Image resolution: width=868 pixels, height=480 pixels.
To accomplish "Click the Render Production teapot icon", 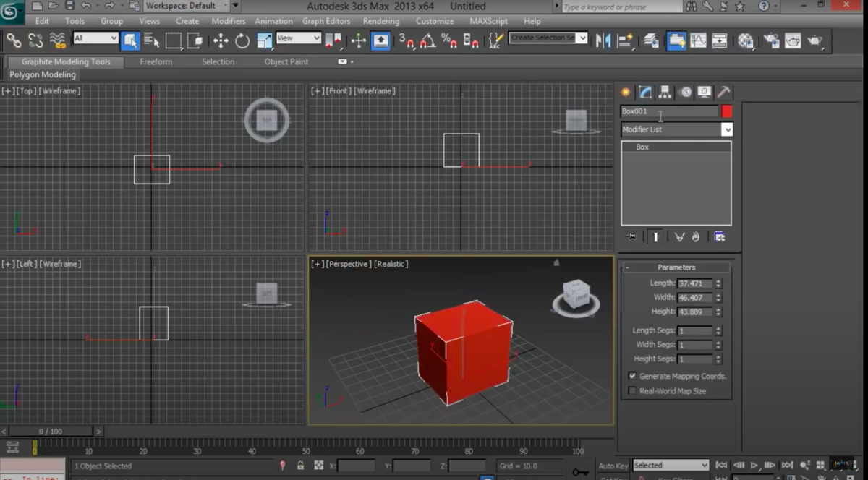I will [x=814, y=40].
